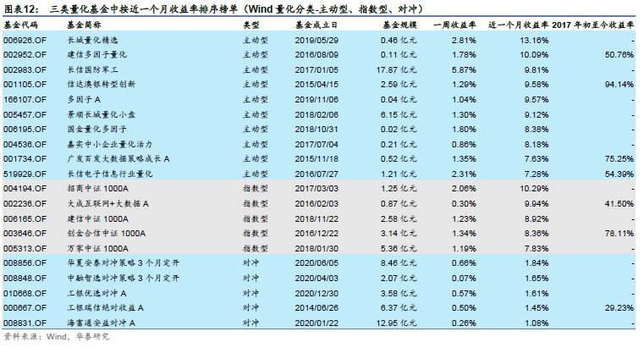
Task: Select fund code 008848.OF
Action: point(25,279)
